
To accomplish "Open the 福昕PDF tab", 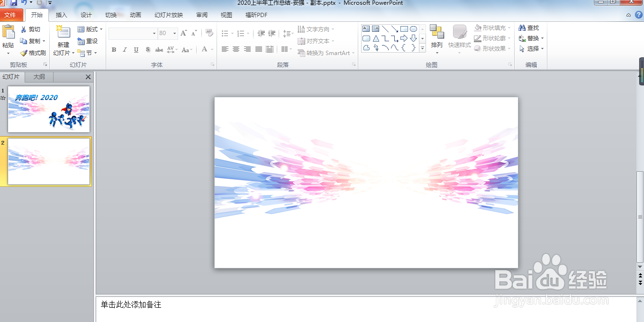I will 256,15.
